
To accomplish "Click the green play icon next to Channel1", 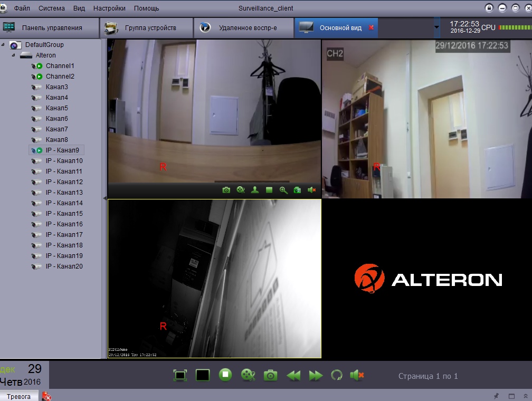I will coord(40,66).
